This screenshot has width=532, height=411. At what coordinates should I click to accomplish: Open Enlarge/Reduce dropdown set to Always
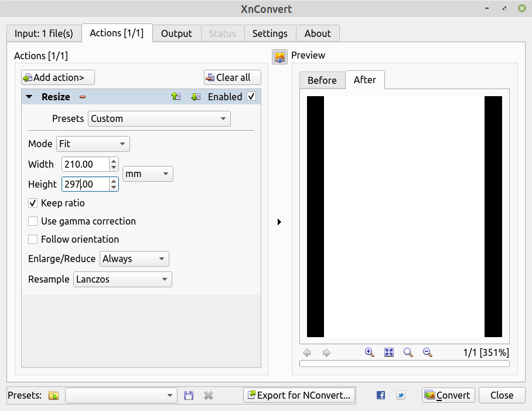134,259
